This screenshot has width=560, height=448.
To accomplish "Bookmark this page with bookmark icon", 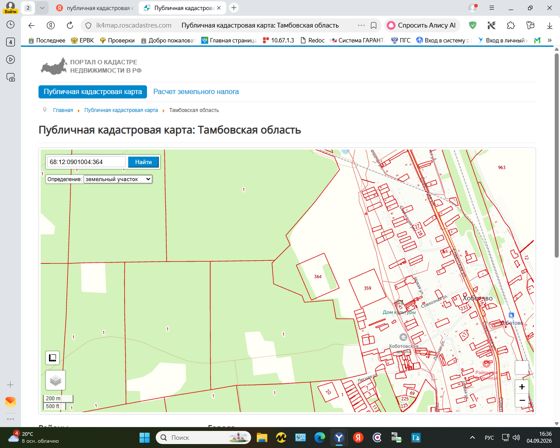I will (374, 25).
